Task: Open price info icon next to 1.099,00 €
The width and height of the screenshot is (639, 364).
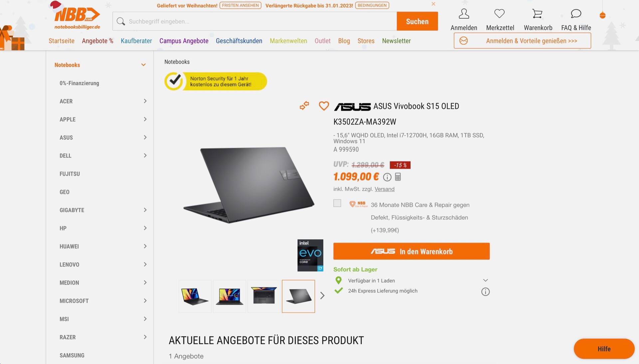Action: (x=387, y=177)
